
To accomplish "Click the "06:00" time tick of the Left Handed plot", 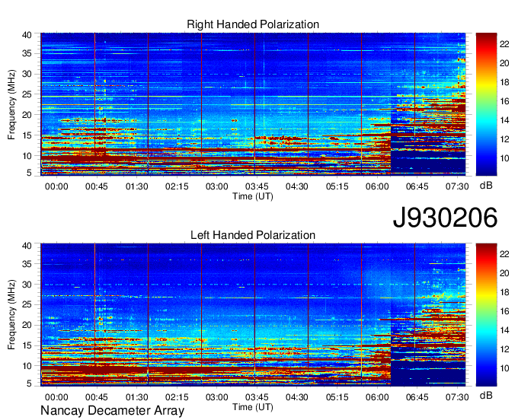I will pyautogui.click(x=377, y=397).
